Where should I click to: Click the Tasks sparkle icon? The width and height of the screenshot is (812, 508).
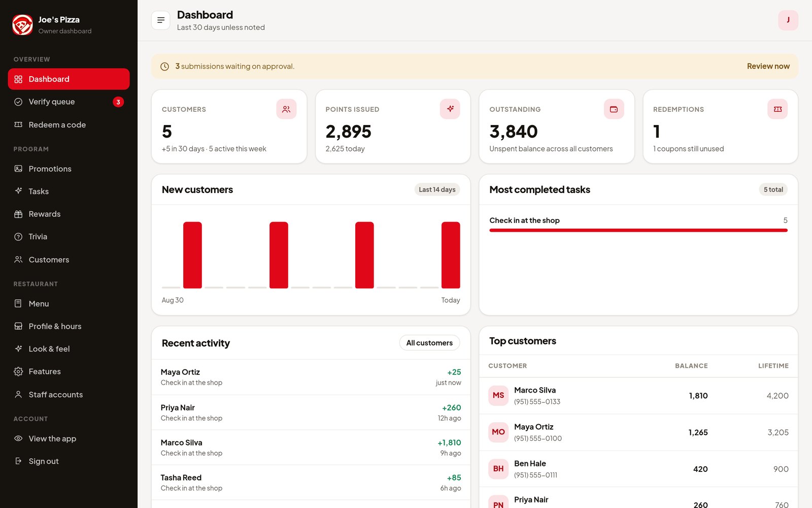pos(18,191)
